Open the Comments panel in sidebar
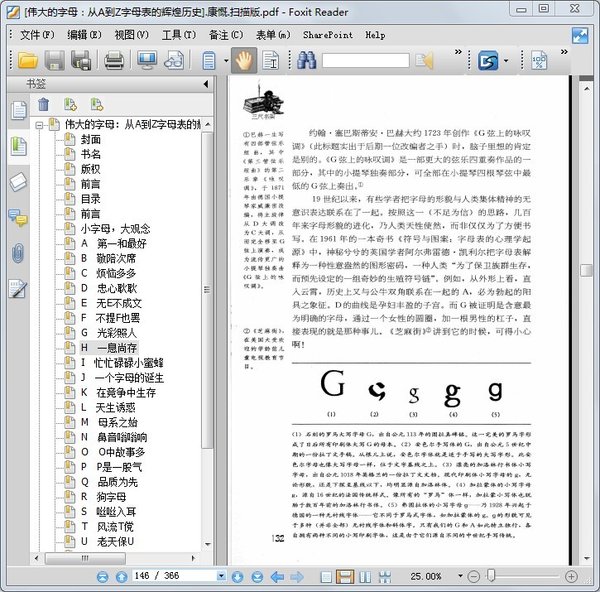The width and height of the screenshot is (600, 592). [x=17, y=217]
